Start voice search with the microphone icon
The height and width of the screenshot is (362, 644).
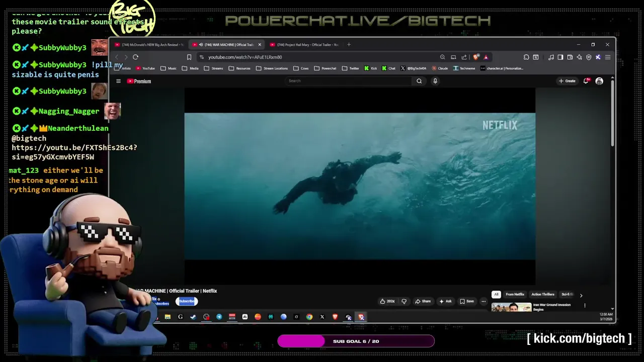[x=435, y=81]
